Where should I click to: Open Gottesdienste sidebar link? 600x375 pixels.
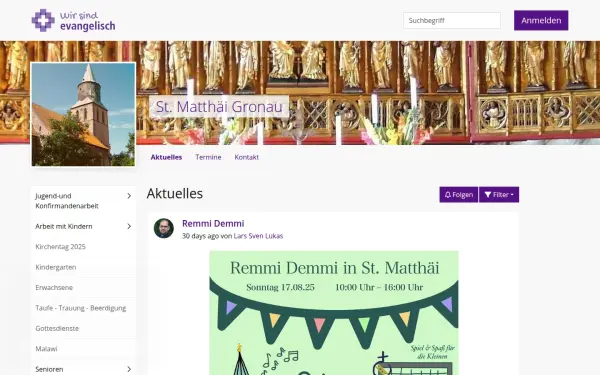57,328
